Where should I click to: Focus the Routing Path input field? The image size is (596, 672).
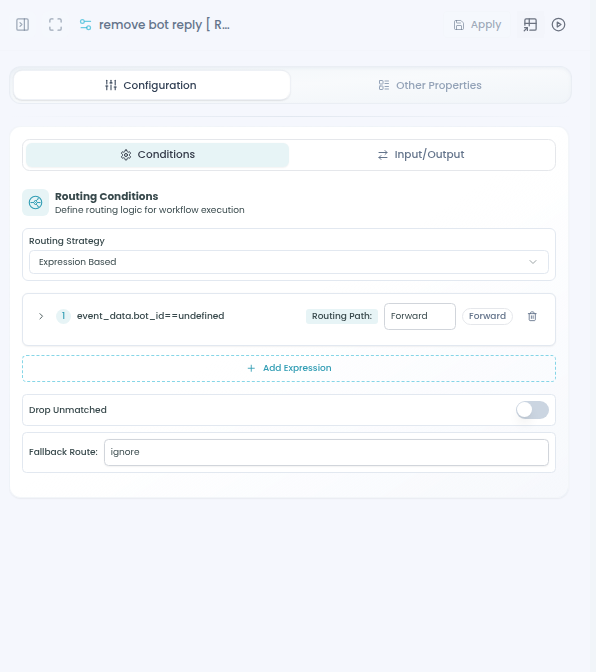pyautogui.click(x=420, y=316)
